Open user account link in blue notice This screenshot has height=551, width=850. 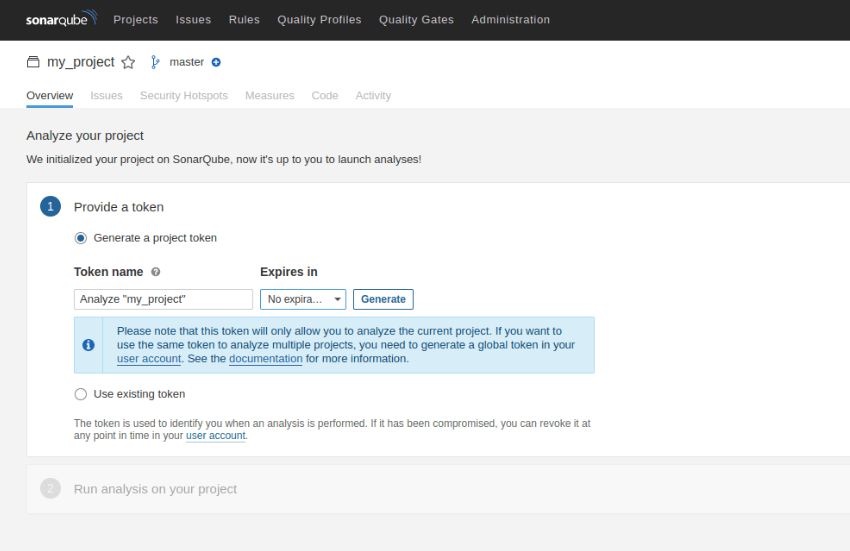click(x=149, y=359)
